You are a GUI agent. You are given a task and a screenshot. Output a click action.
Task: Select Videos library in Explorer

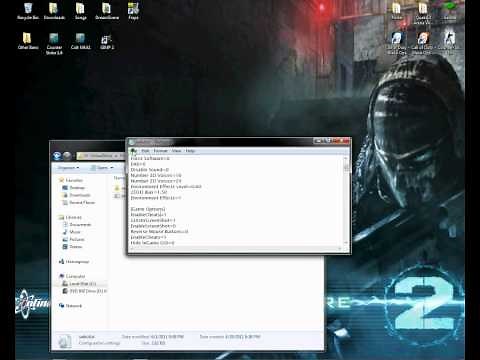point(72,247)
